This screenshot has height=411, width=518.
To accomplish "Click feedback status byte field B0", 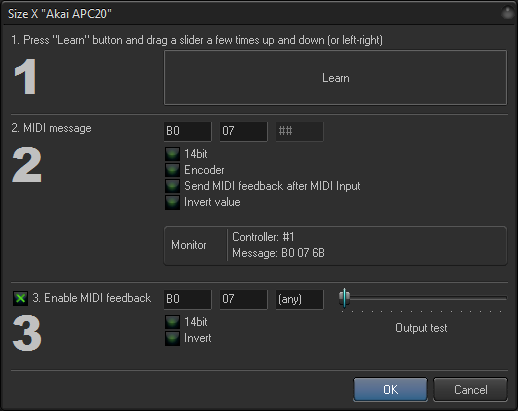I will [x=188, y=299].
